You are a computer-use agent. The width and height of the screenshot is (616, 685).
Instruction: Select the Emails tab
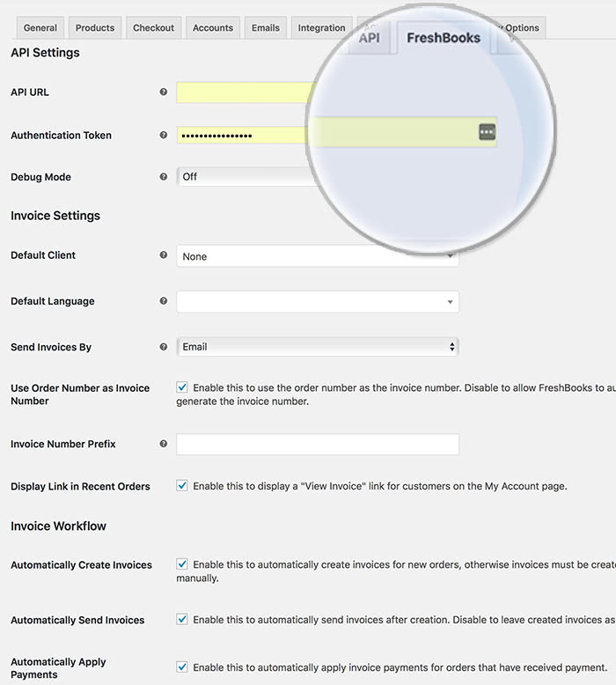click(266, 28)
